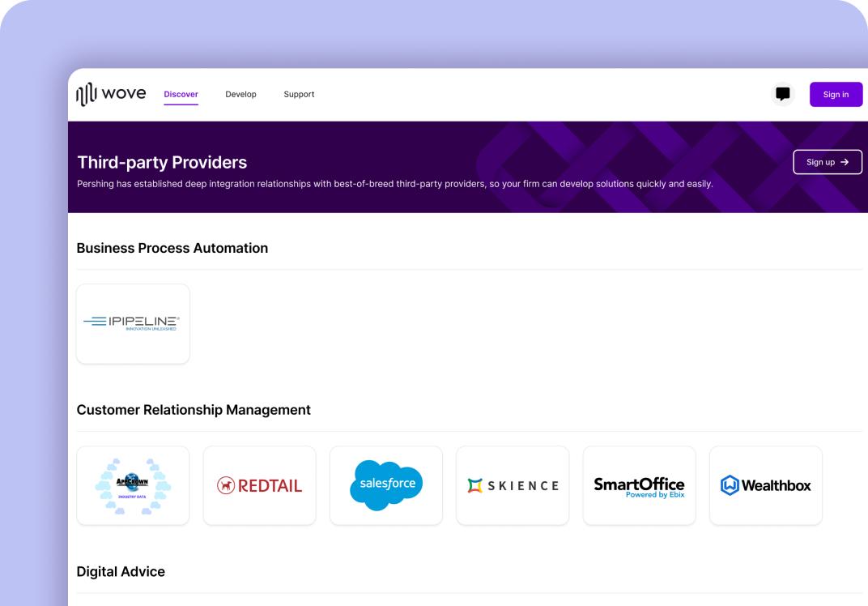868x606 pixels.
Task: Open the chat bubble icon
Action: [782, 94]
